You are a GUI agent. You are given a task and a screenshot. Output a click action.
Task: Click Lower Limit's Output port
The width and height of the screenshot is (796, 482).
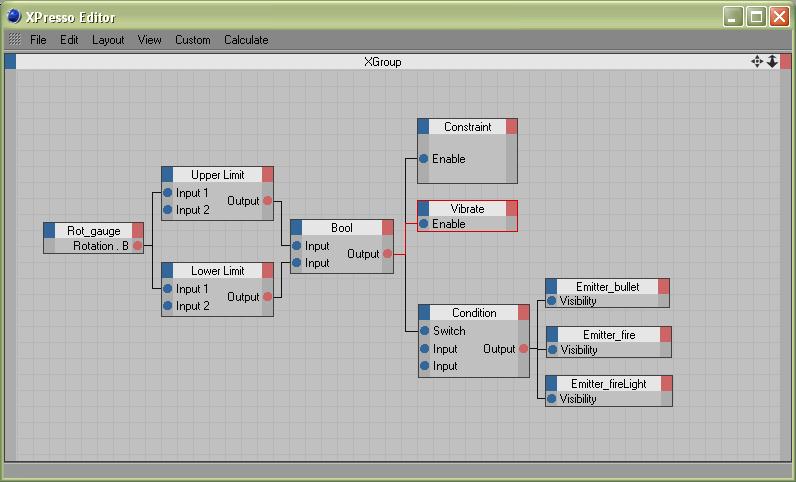coord(268,297)
